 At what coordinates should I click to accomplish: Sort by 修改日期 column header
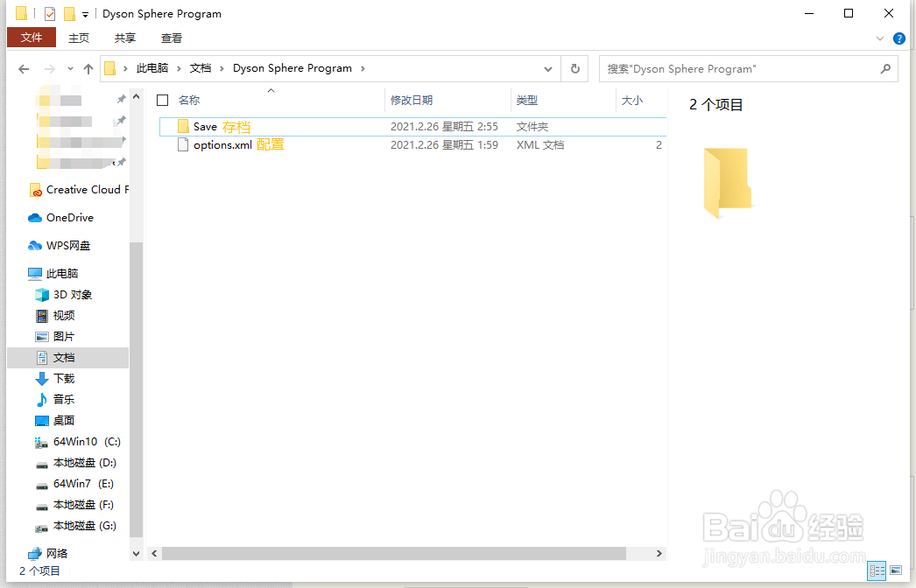pyautogui.click(x=412, y=101)
